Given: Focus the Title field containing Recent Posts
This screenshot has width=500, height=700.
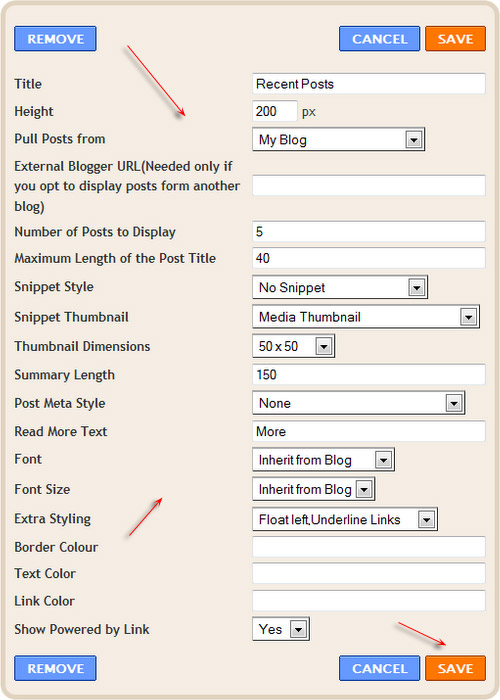Looking at the screenshot, I should click(x=369, y=84).
